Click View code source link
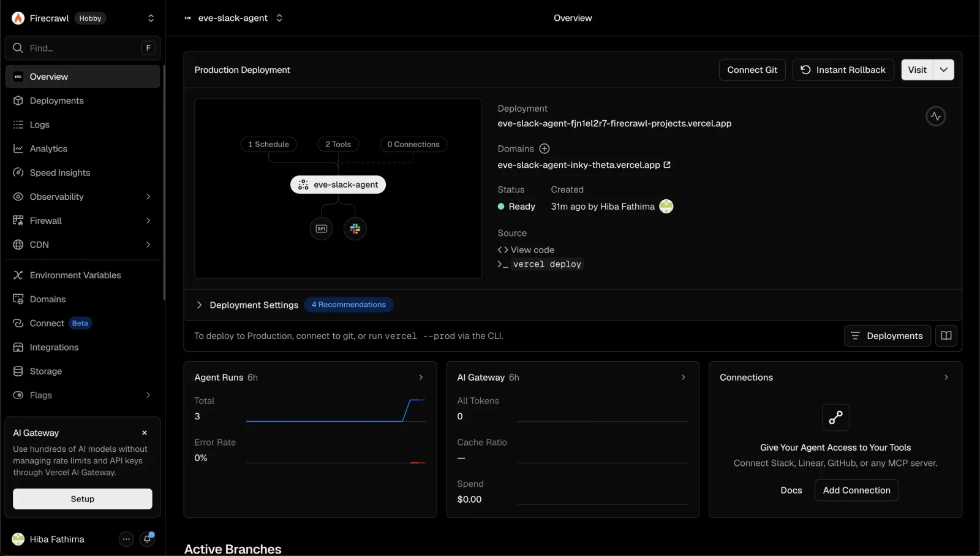 (526, 249)
